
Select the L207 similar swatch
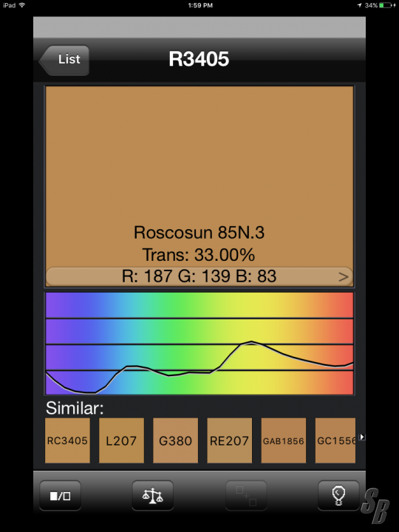121,440
